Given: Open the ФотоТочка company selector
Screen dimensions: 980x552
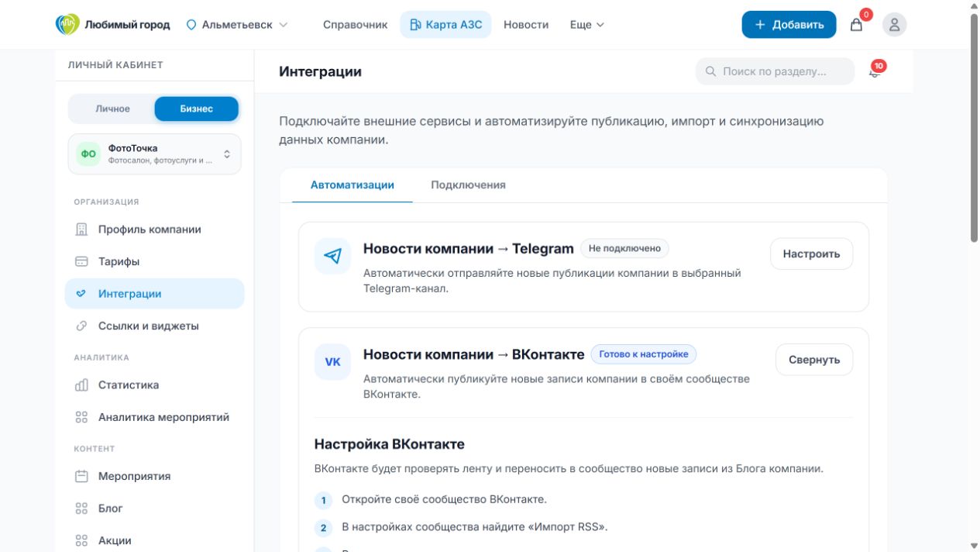Looking at the screenshot, I should click(155, 154).
